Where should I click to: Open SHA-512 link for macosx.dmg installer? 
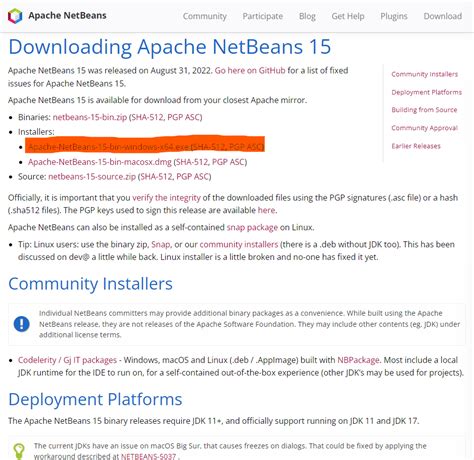(x=192, y=162)
